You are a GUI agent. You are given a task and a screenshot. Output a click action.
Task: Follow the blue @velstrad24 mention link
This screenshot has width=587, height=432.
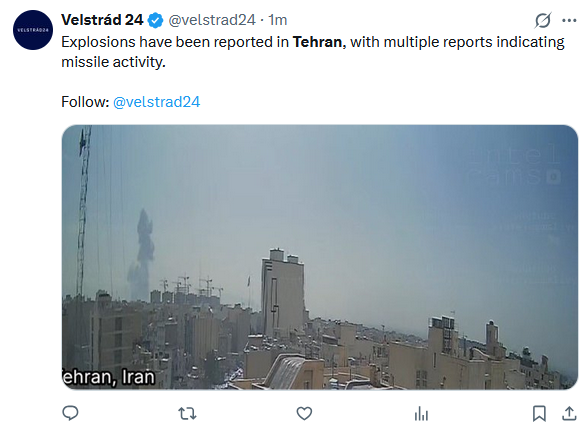pyautogui.click(x=156, y=102)
